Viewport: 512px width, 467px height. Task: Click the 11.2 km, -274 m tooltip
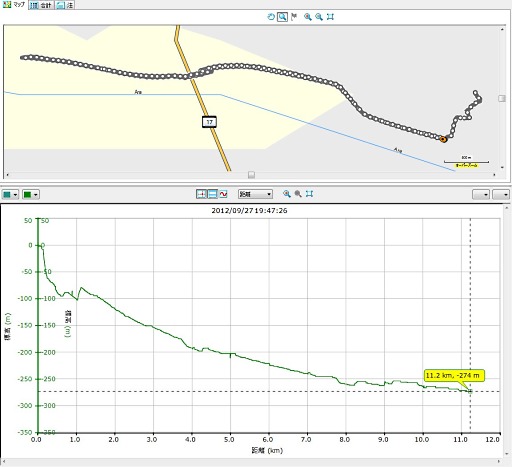pyautogui.click(x=453, y=376)
